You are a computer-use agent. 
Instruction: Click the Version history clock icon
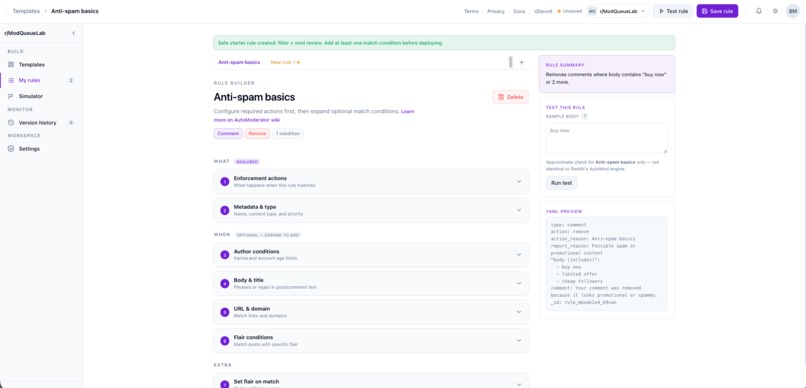(x=11, y=123)
